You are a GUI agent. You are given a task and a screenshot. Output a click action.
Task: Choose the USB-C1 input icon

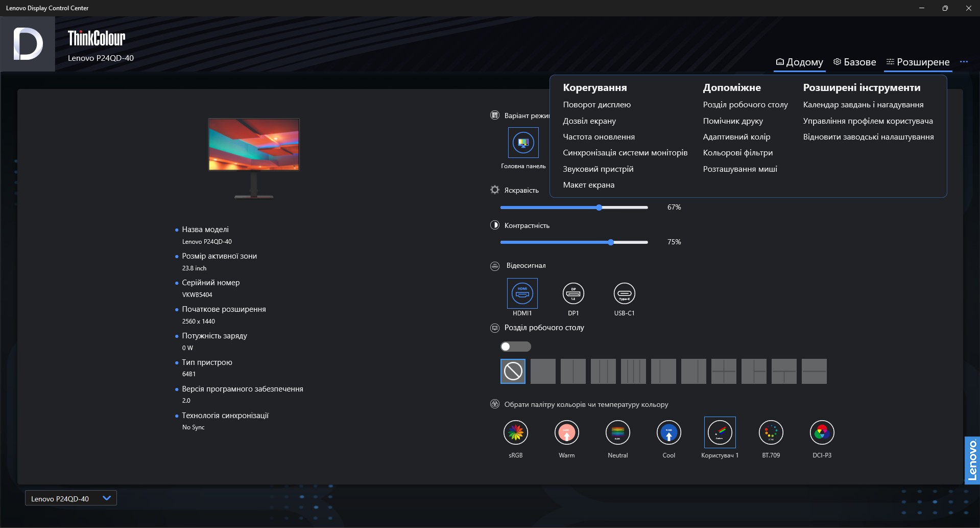[x=624, y=293]
